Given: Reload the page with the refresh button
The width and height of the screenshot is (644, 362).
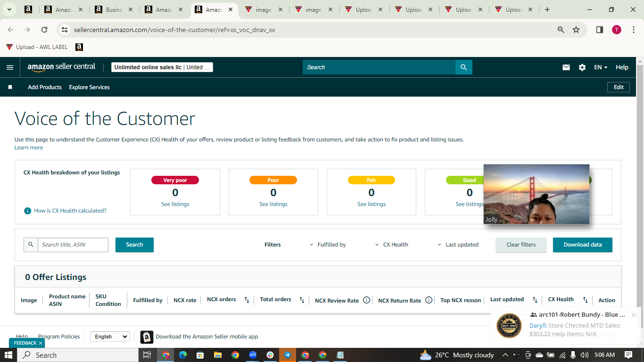Looking at the screenshot, I should 44,30.
